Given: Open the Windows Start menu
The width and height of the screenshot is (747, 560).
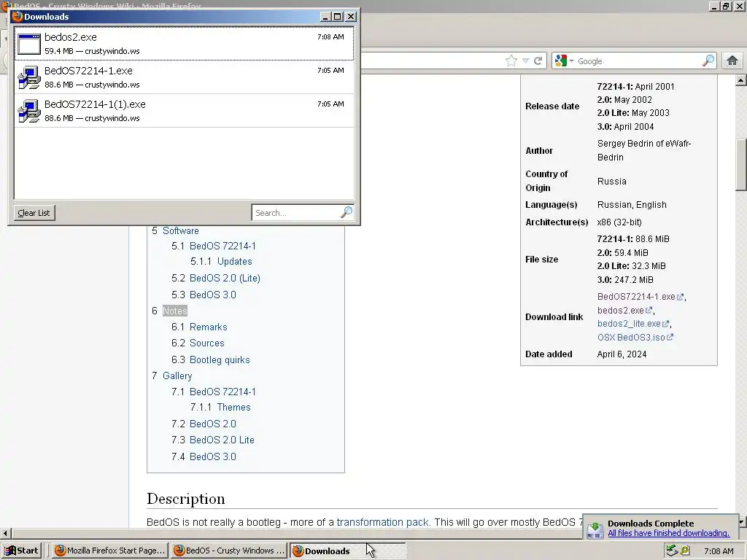Looking at the screenshot, I should 22,551.
